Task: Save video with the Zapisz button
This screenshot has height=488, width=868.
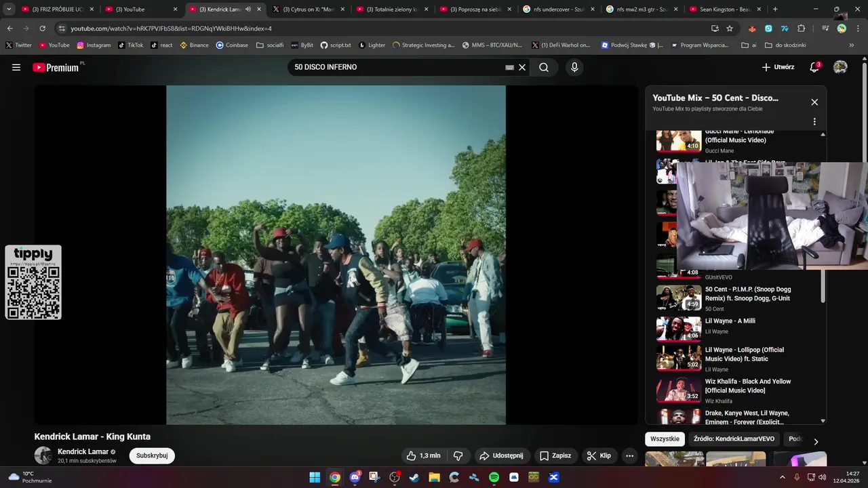Action: [555, 455]
